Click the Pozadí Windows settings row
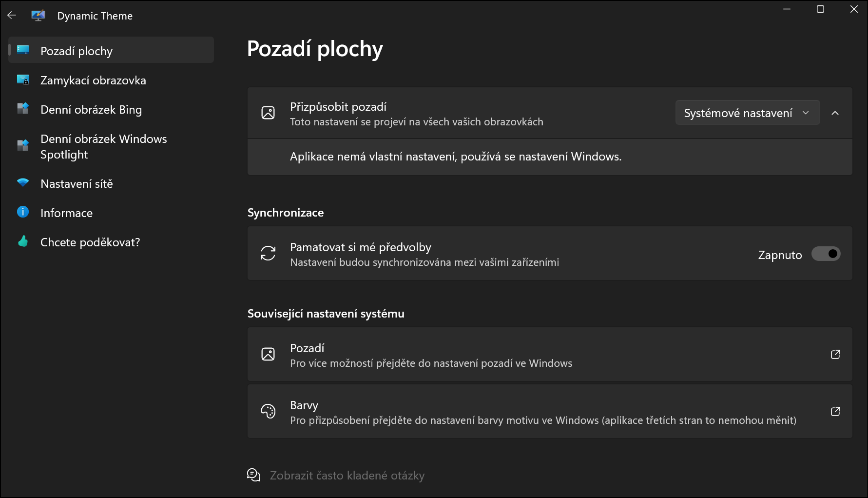Viewport: 868px width, 498px height. [536, 355]
